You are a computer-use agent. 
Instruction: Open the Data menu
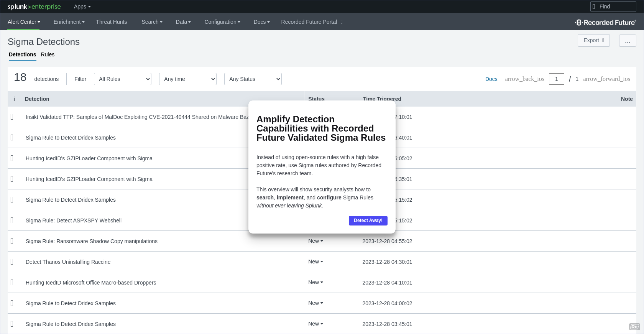(183, 22)
